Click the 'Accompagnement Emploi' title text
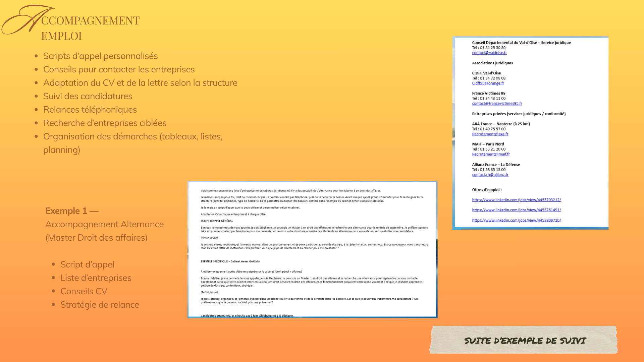Screen dimensions: 644x362 pyautogui.click(x=90, y=28)
